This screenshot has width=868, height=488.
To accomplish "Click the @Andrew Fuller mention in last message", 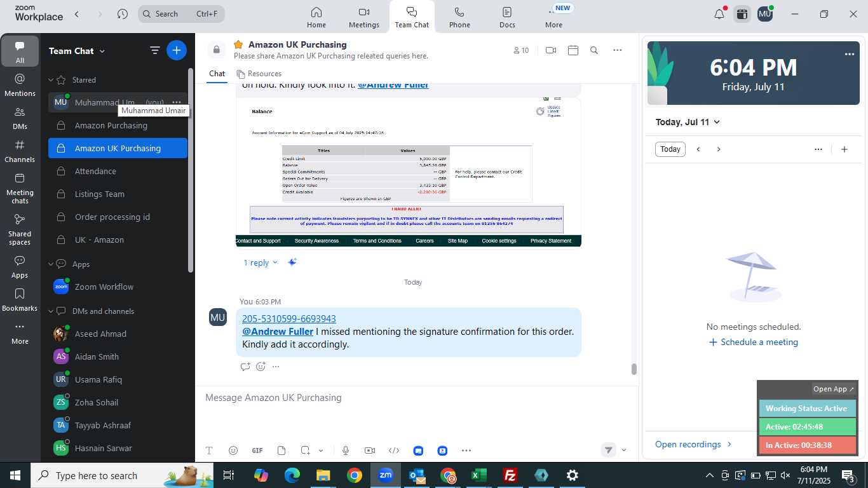I will [x=278, y=331].
